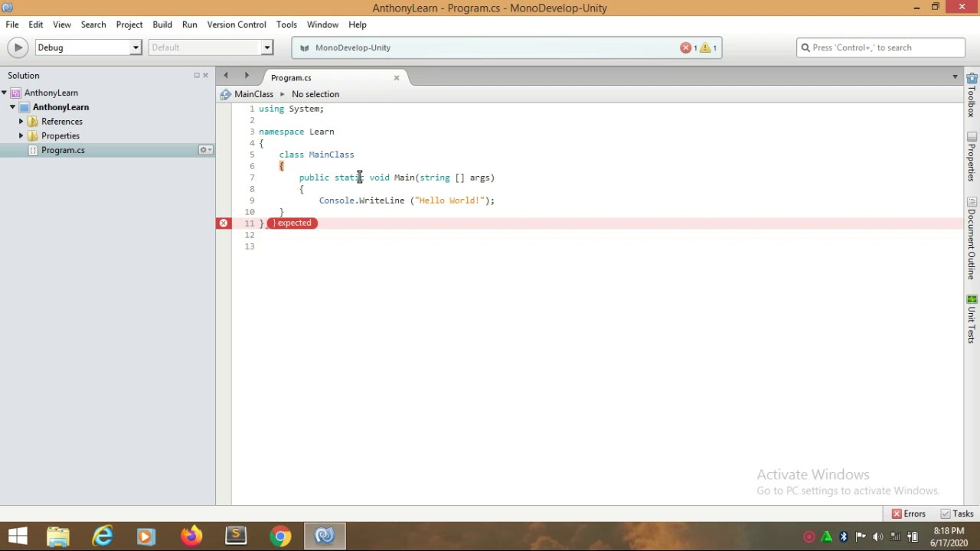This screenshot has width=980, height=551.
Task: Expand the References folder
Action: point(21,122)
